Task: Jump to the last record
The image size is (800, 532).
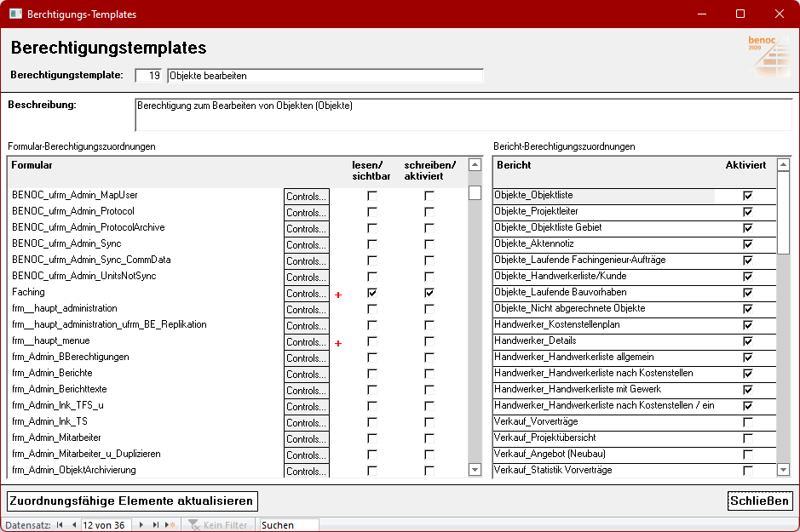Action: [x=155, y=525]
